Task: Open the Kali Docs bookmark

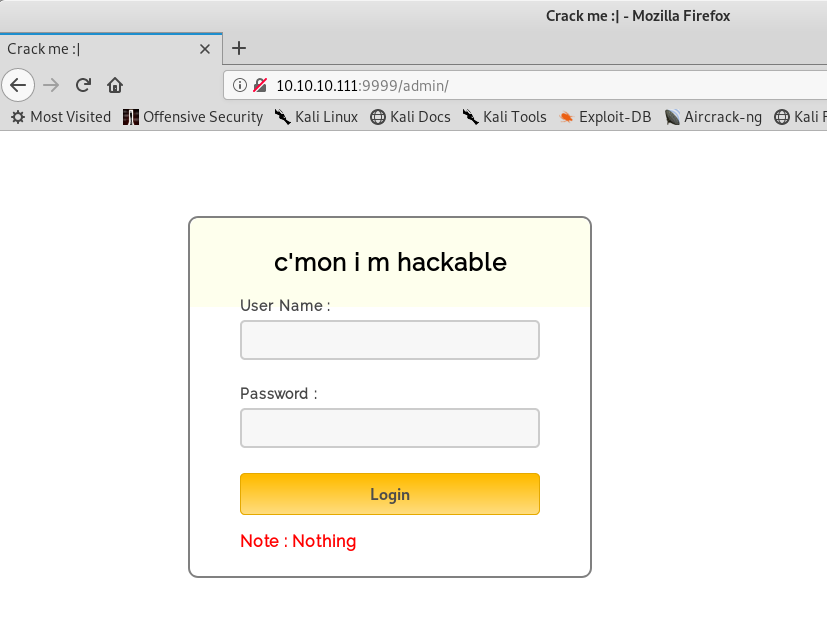Action: [410, 117]
